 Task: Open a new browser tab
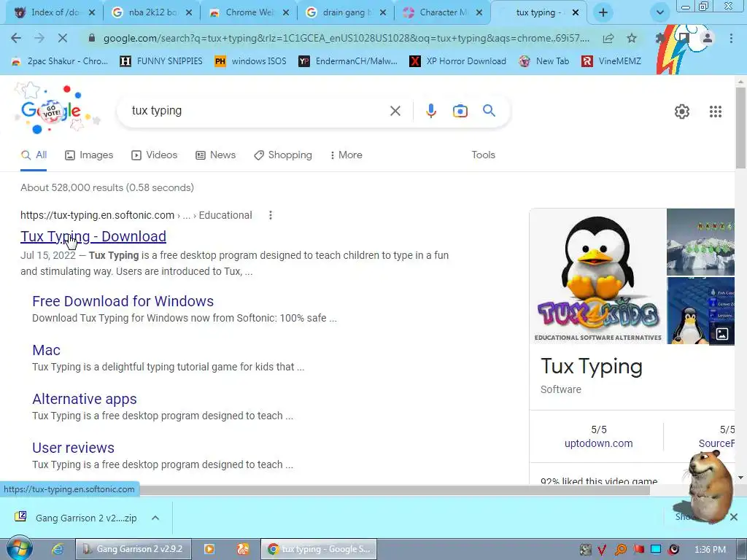(x=603, y=13)
